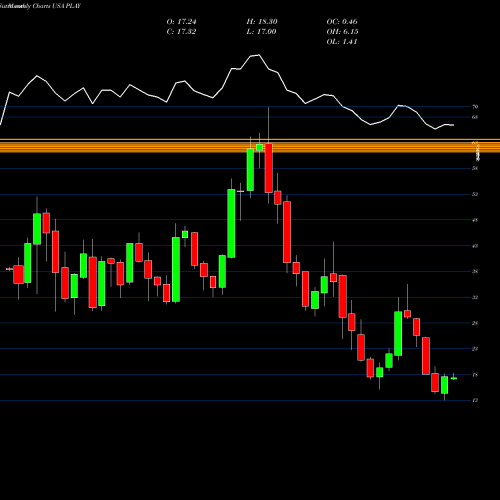Click the 56 price axis label
The width and height of the screenshot is (500, 500).
pyautogui.click(x=475, y=168)
